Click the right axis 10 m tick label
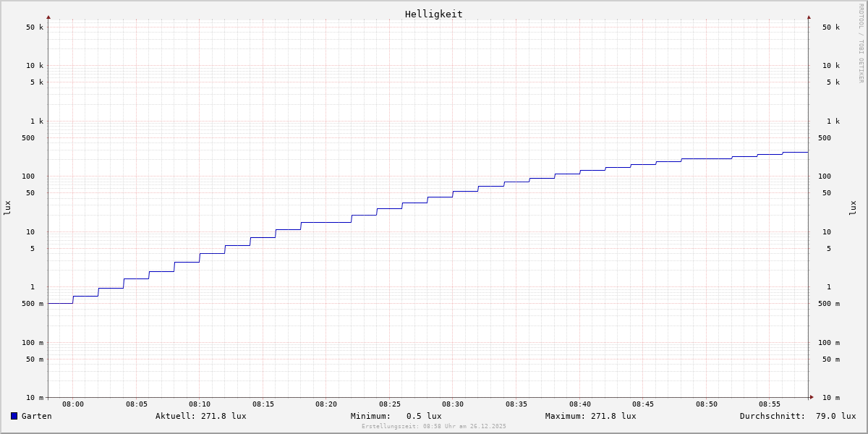The height and width of the screenshot is (434, 868). coord(830,398)
